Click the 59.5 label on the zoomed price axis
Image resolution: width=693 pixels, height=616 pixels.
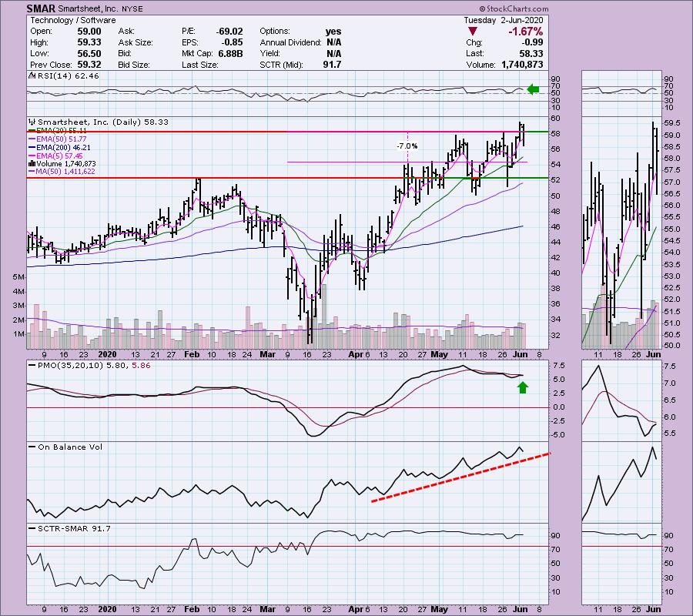[x=671, y=123]
